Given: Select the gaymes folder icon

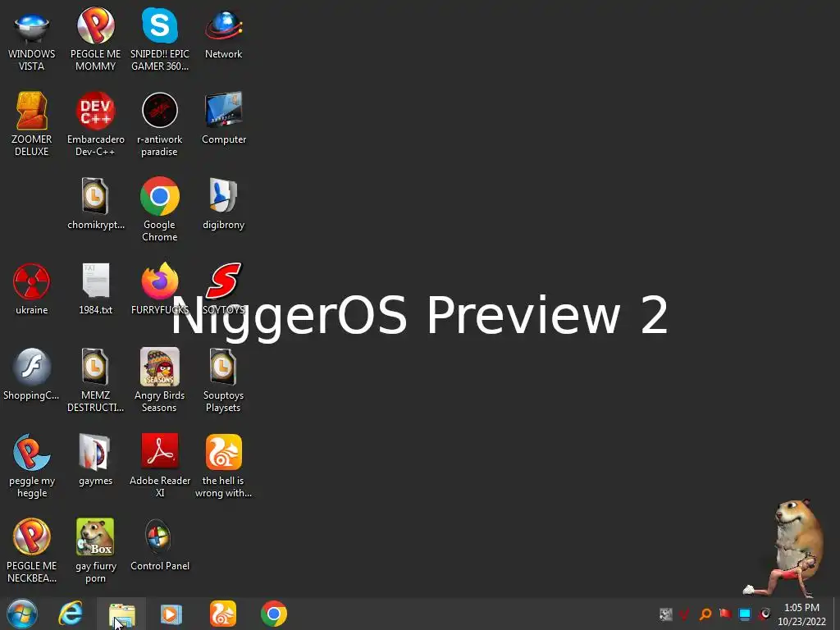Looking at the screenshot, I should click(95, 461).
